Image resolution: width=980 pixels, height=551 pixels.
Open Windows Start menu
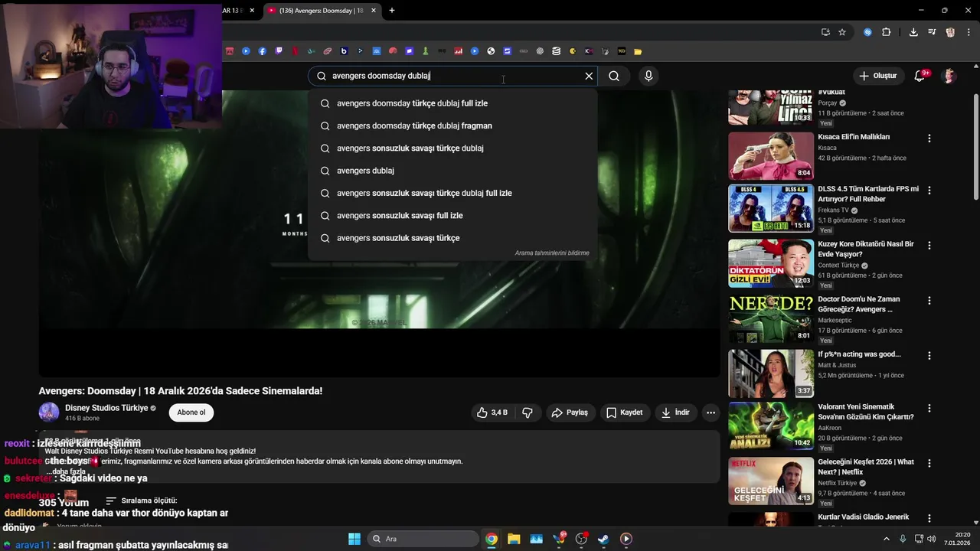point(354,539)
